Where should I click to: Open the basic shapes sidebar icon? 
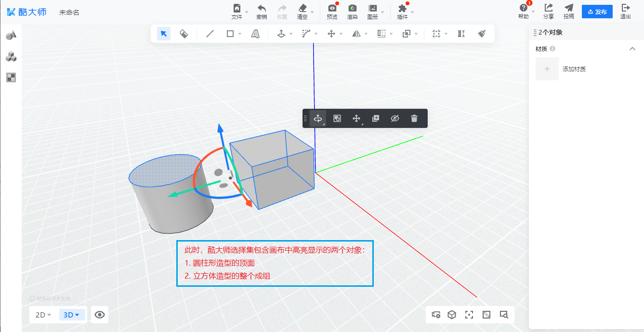[x=11, y=35]
